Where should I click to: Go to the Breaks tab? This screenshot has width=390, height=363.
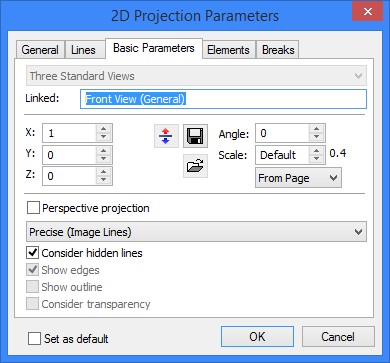click(x=278, y=50)
